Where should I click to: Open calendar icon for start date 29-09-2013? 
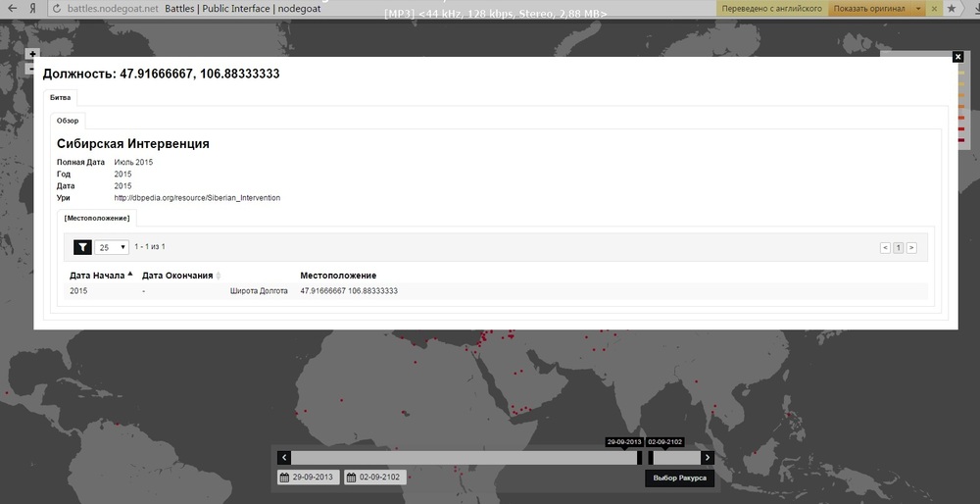[284, 478]
